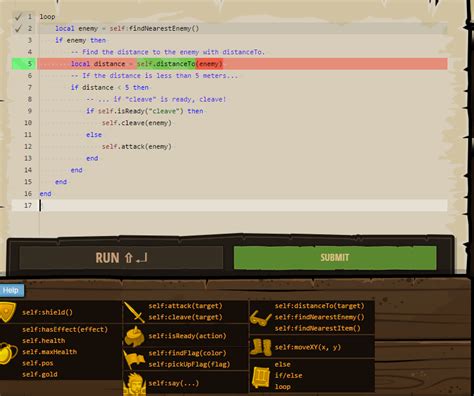This screenshot has height=396, width=474.
Task: Click the checkmark beside line 2
Action: pos(18,28)
